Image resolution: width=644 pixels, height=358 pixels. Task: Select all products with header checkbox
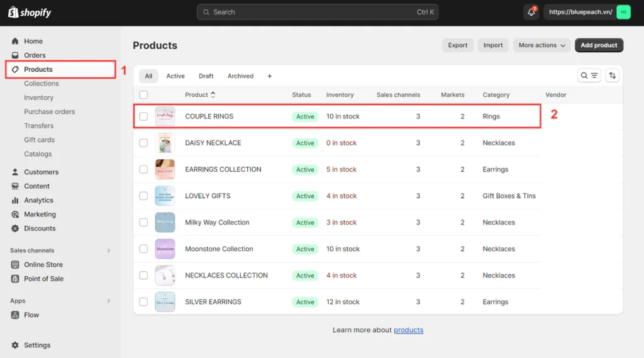point(144,95)
